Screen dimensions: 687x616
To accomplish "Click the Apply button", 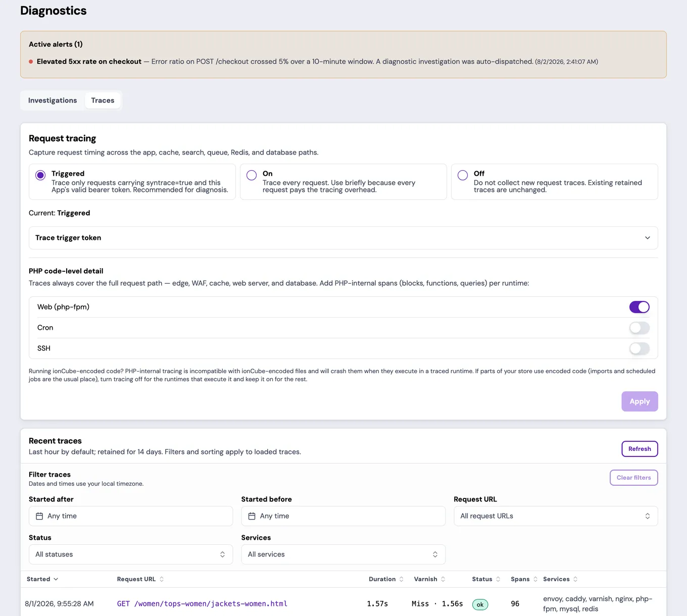I will tap(640, 401).
